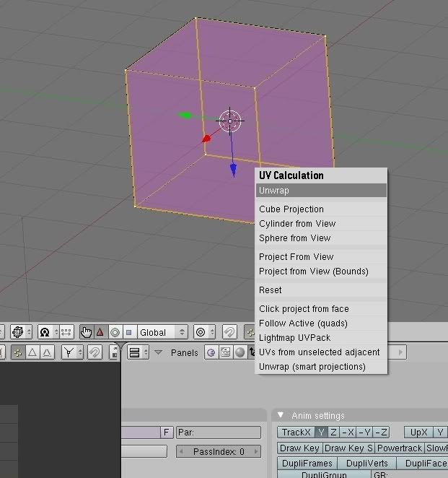Select Follow Active (quads) entry
Screen dimensions: 448x478
tap(321, 323)
